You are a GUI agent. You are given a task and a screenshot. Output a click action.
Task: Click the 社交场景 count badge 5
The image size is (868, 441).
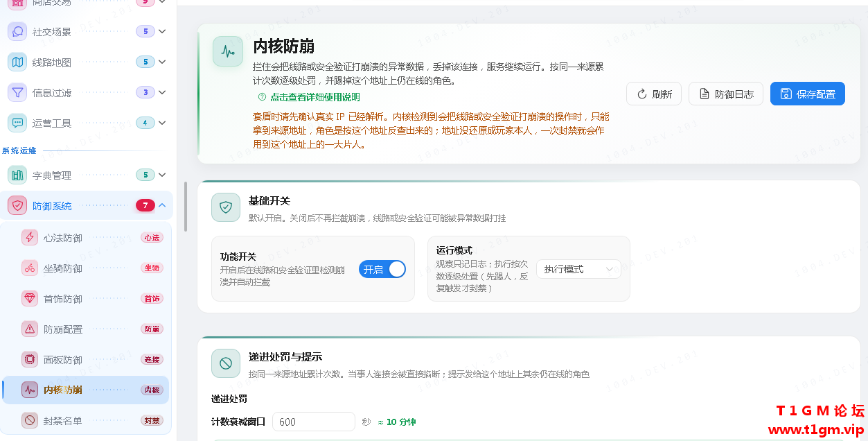(x=145, y=31)
